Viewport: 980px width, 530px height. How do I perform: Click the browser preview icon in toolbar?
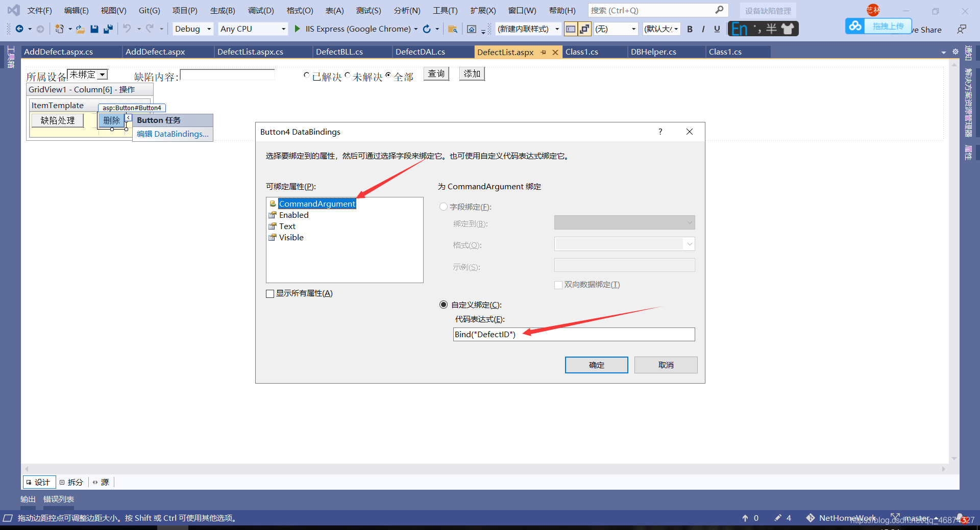pos(472,29)
